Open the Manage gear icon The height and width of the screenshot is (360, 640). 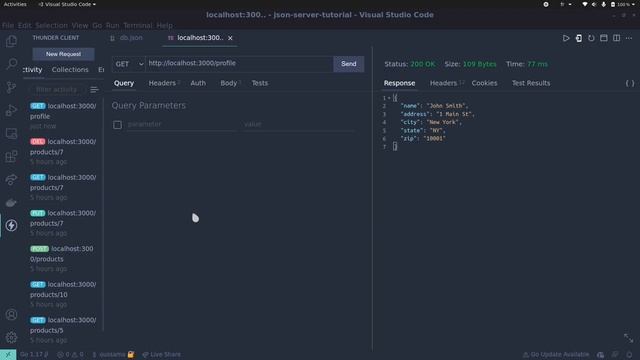[11, 337]
